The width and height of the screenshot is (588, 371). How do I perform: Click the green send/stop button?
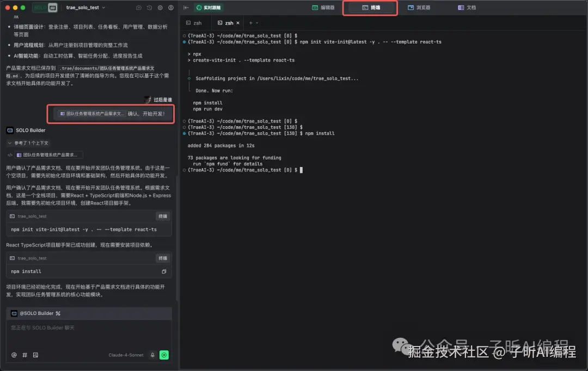click(164, 355)
